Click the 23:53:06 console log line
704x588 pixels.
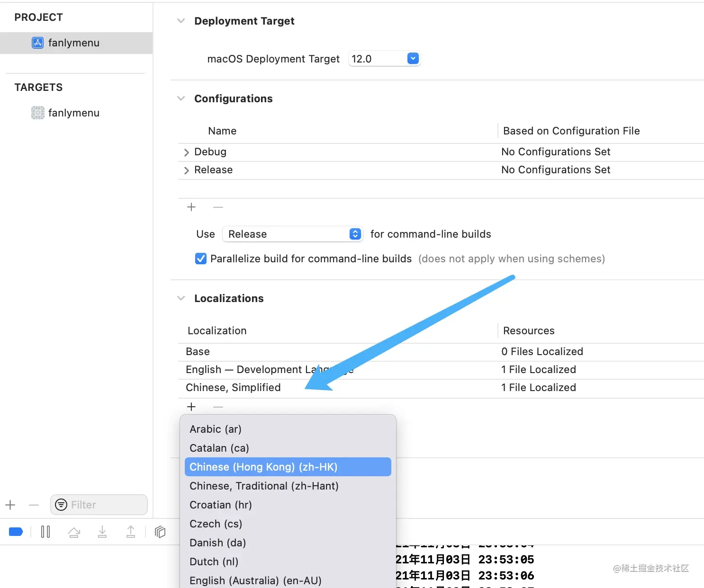465,576
